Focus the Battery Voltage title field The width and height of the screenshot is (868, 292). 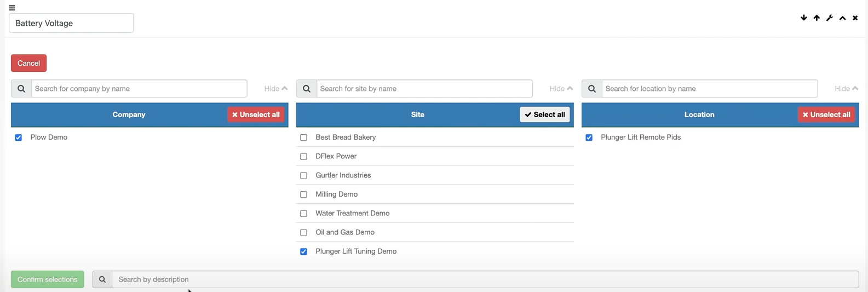click(71, 23)
